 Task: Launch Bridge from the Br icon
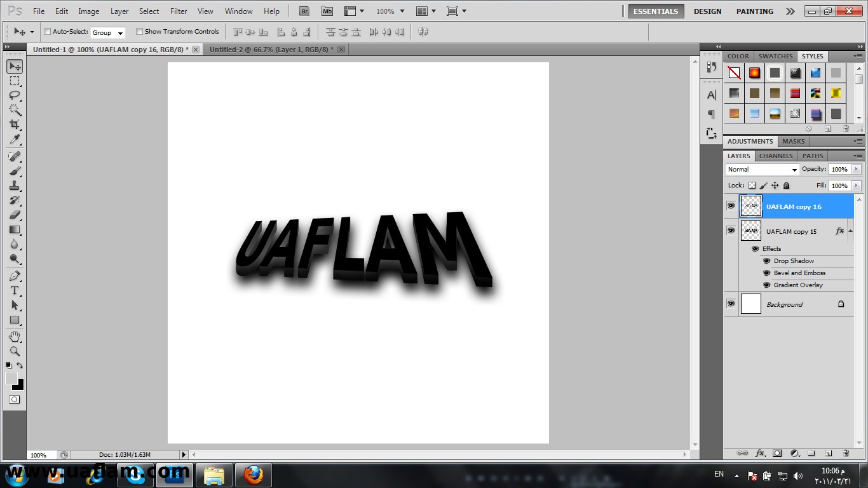tap(304, 11)
